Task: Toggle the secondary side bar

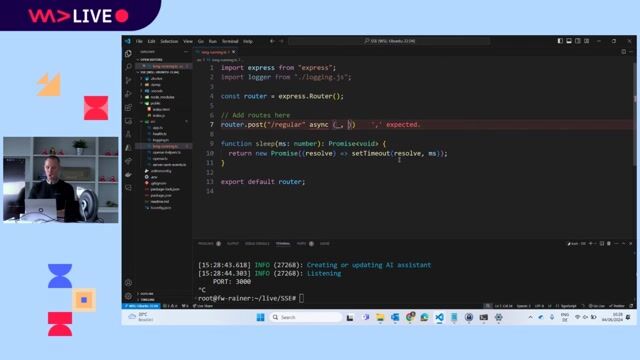Action: pyautogui.click(x=578, y=41)
